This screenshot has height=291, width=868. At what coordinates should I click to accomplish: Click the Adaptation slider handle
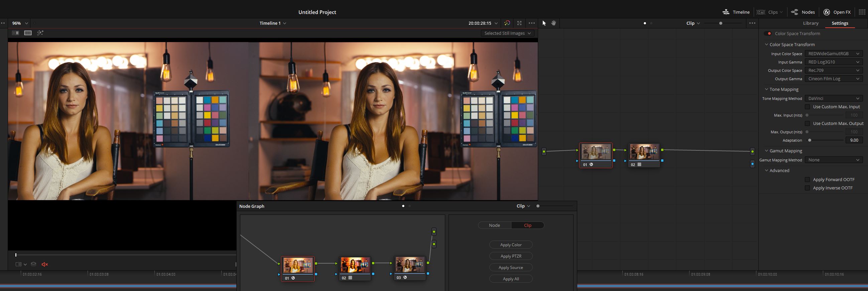(x=810, y=140)
